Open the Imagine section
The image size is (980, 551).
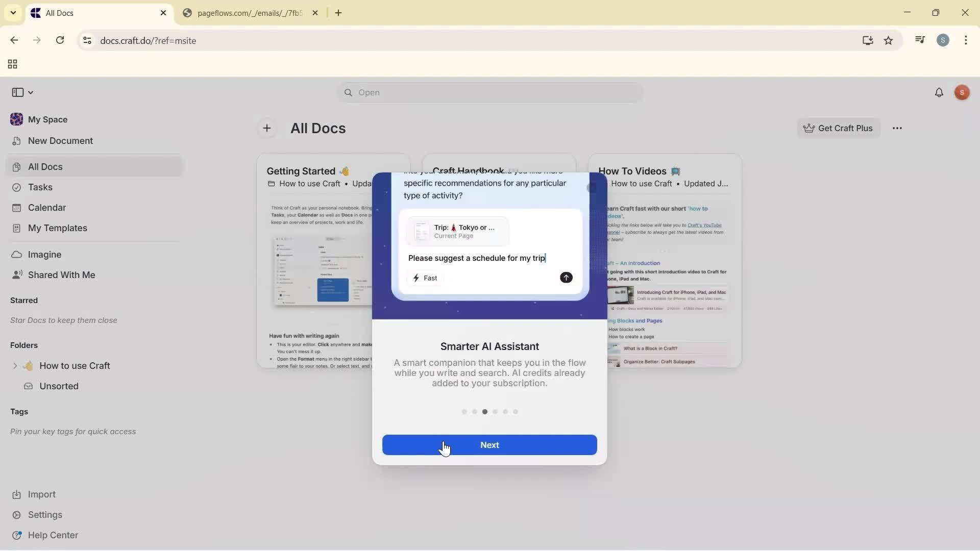tap(45, 254)
